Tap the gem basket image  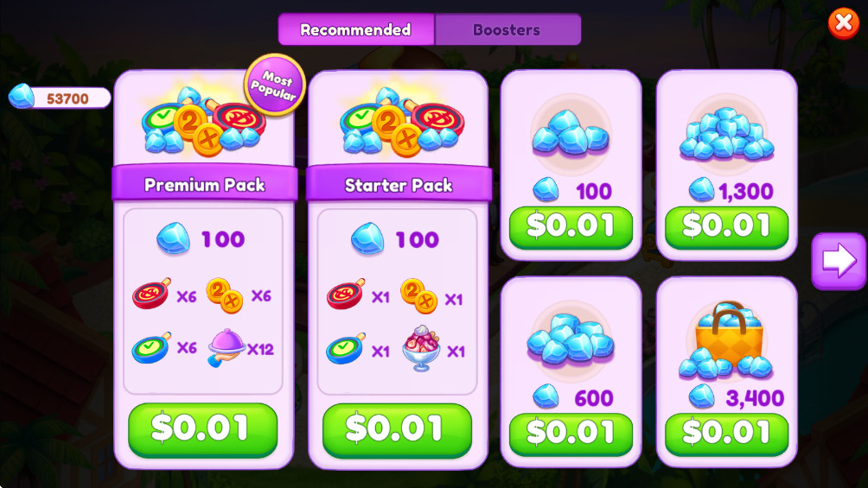tap(726, 340)
